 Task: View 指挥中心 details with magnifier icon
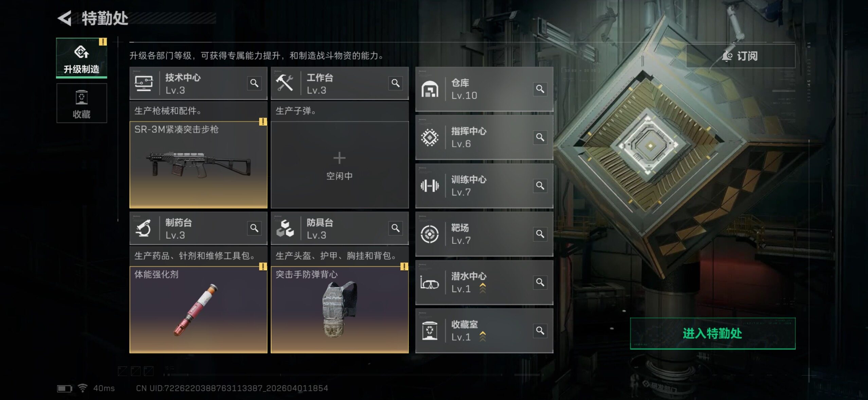[x=540, y=137]
